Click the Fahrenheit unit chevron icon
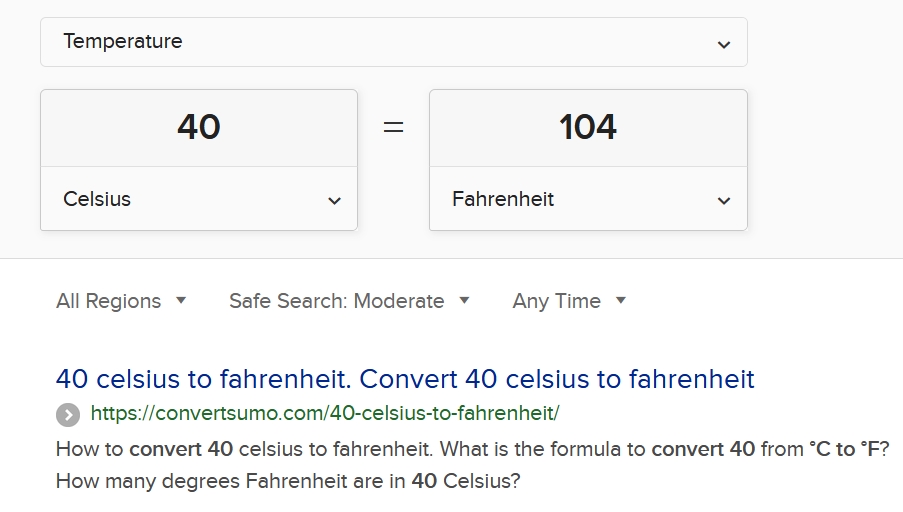 724,201
